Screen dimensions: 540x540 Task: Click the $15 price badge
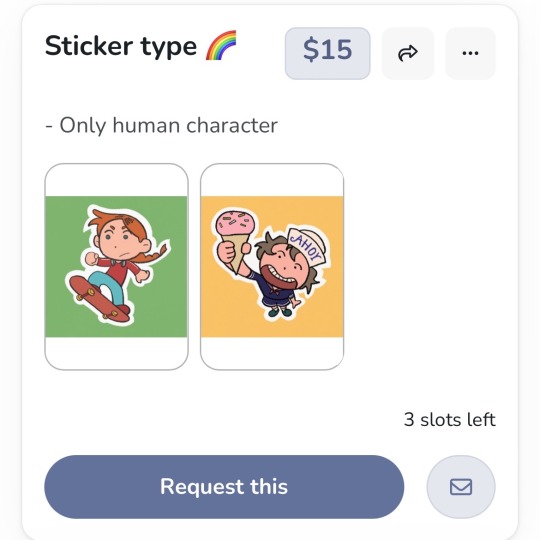pos(328,53)
